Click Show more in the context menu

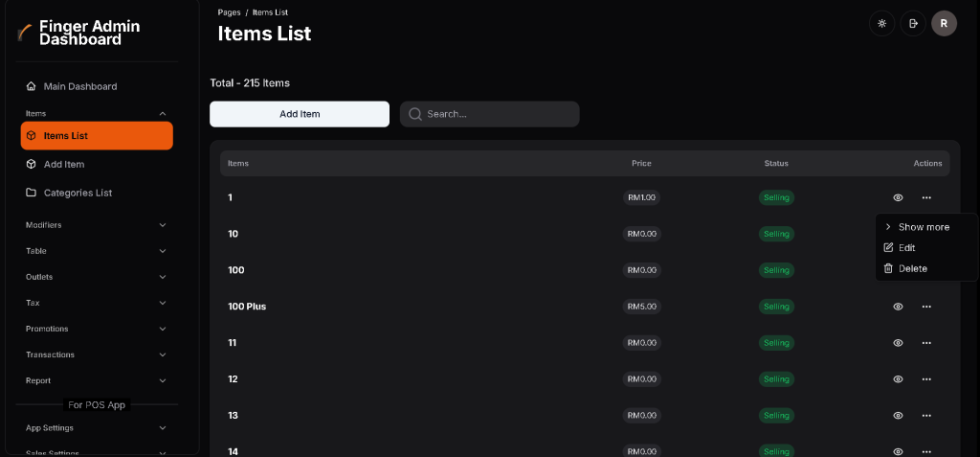click(x=924, y=227)
